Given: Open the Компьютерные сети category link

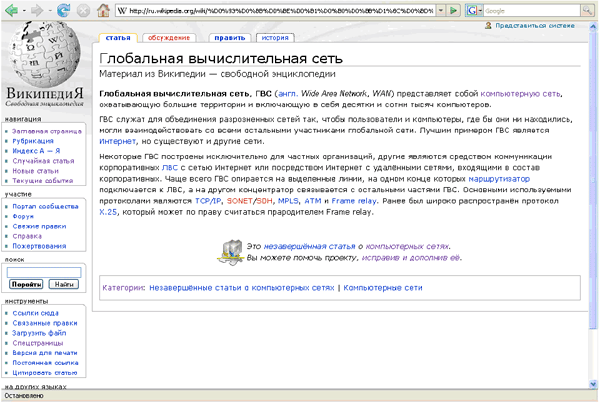Looking at the screenshot, I should click(383, 288).
